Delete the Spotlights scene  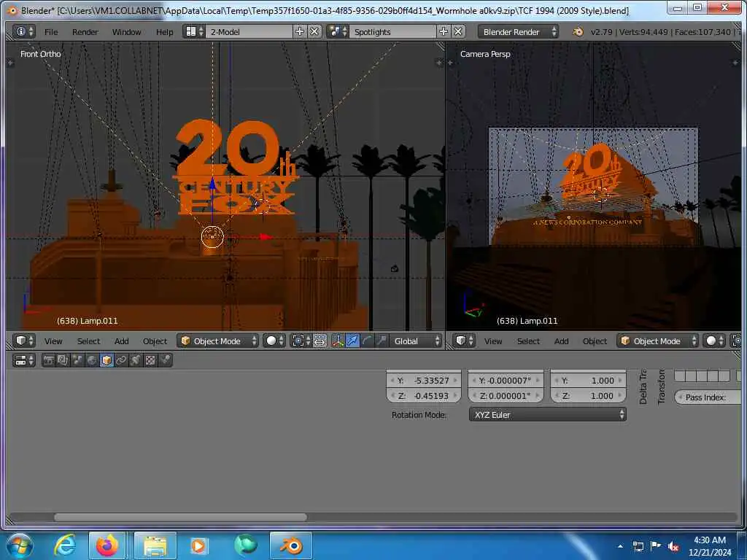click(x=458, y=31)
